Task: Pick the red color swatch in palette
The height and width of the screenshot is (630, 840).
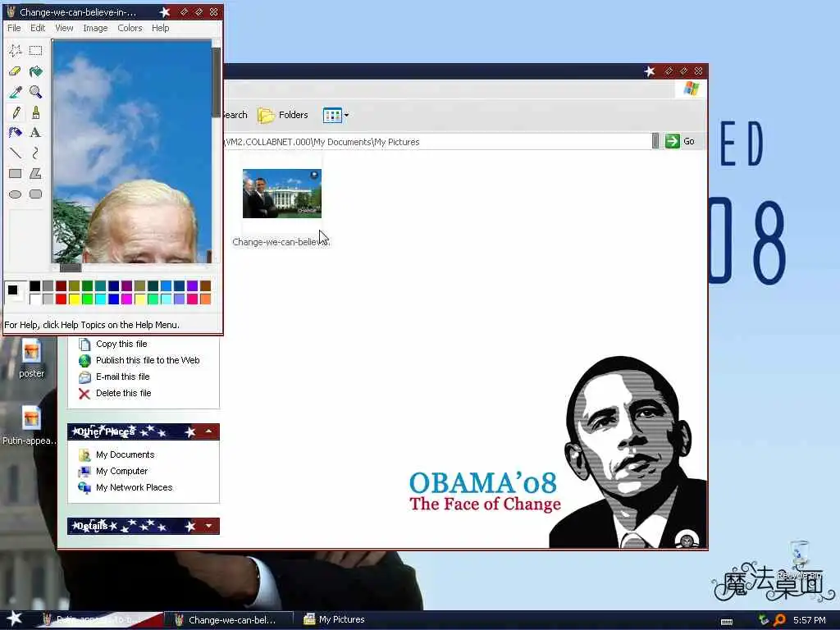Action: point(61,299)
